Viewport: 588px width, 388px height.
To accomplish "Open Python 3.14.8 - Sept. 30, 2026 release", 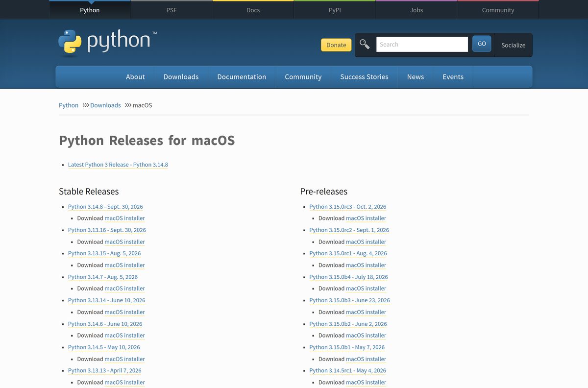I will [105, 207].
